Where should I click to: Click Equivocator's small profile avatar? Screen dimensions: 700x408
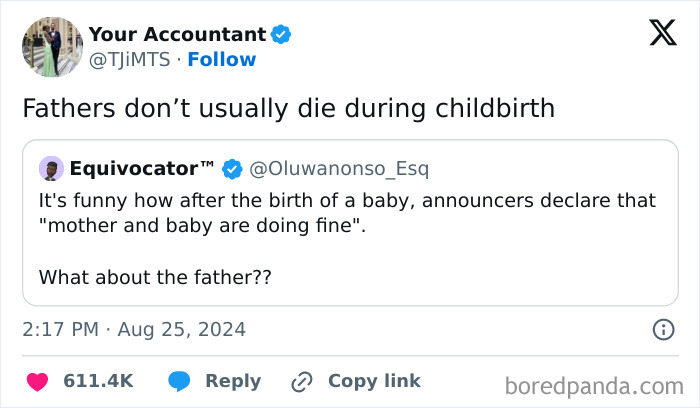(50, 166)
